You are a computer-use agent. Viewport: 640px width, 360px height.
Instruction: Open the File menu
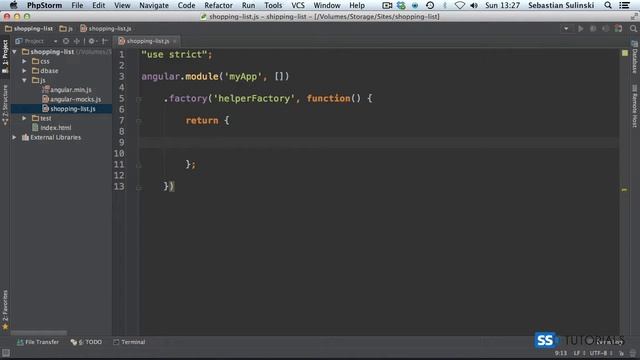[77, 5]
